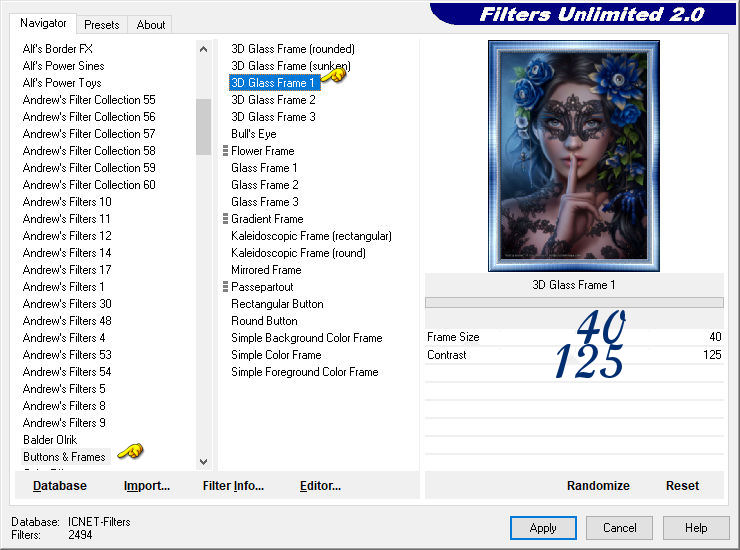This screenshot has width=740, height=550.
Task: Select Glass Frame 1 filter
Action: coord(264,168)
